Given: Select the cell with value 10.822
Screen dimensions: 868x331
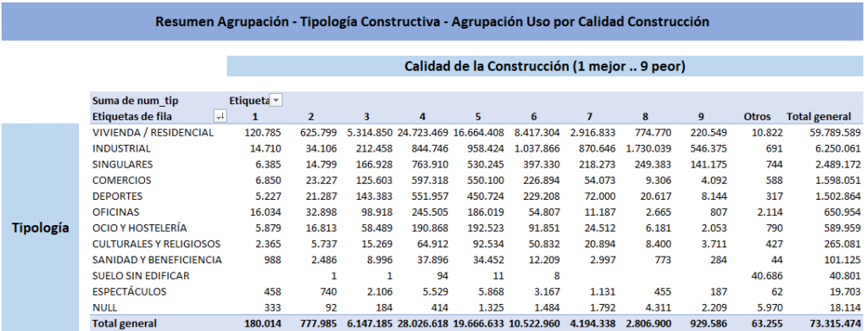Looking at the screenshot, I should 766,133.
